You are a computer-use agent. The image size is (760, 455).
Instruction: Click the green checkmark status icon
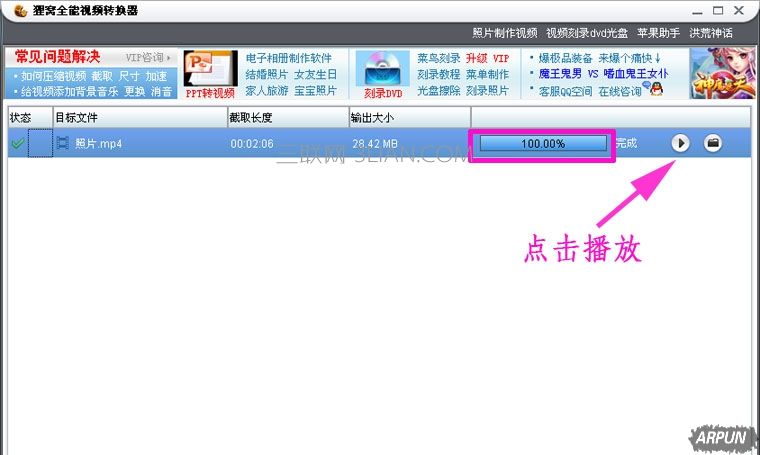tap(18, 144)
